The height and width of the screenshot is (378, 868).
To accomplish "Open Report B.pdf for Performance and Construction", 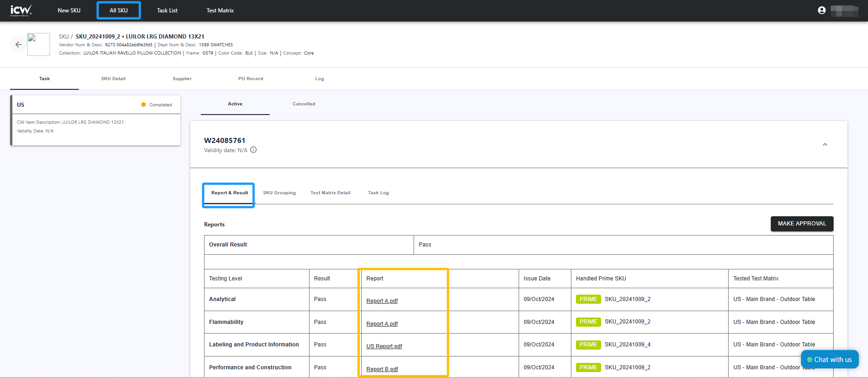I will click(x=382, y=369).
